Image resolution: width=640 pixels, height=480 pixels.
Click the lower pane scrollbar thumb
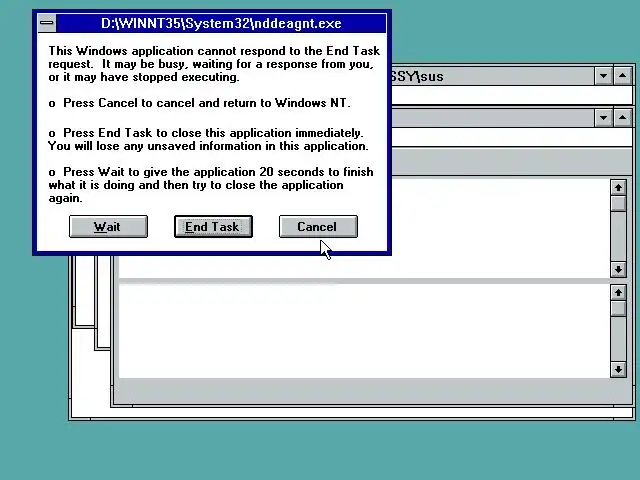pos(618,308)
